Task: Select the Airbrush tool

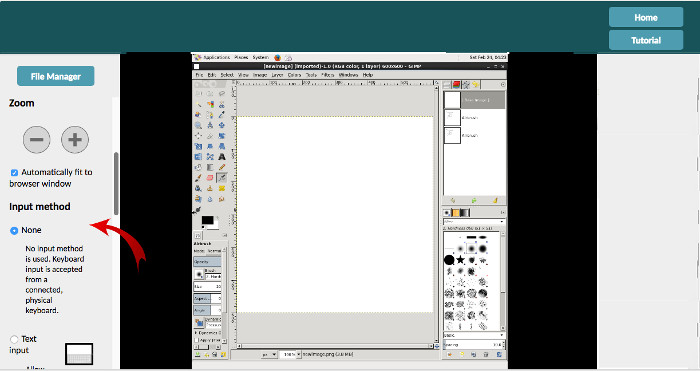Action: point(221,178)
